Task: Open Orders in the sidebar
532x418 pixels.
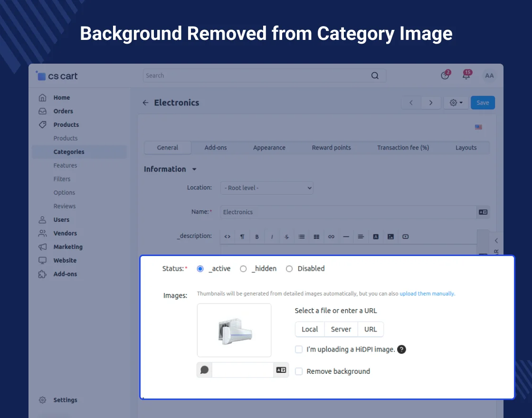Action: [63, 111]
